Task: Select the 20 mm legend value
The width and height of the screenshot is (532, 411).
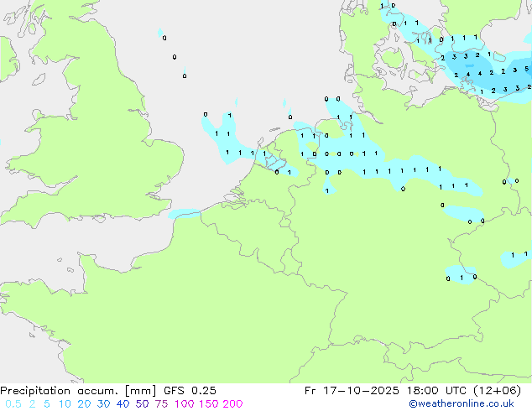Action: (84, 404)
